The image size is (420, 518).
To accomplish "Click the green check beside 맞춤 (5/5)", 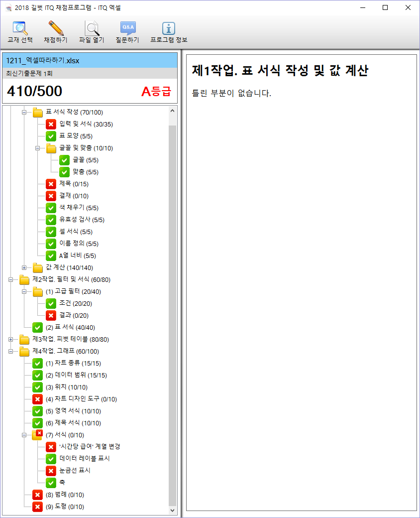I will point(64,172).
